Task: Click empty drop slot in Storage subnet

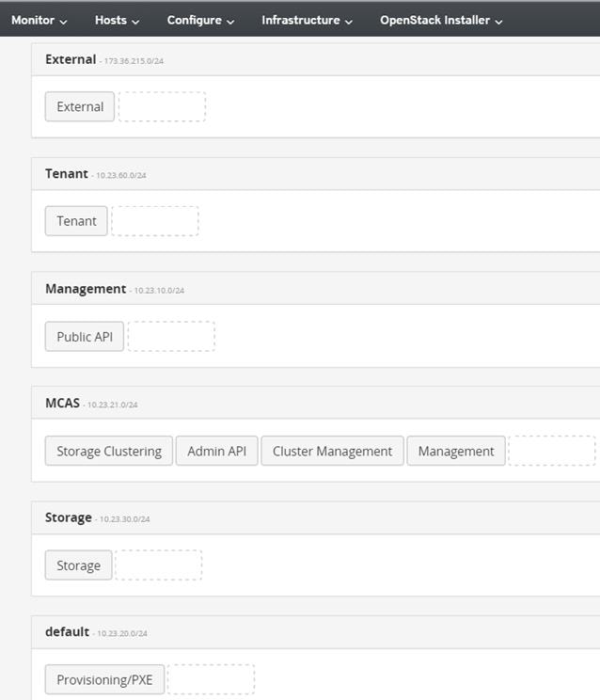Action: 158,565
